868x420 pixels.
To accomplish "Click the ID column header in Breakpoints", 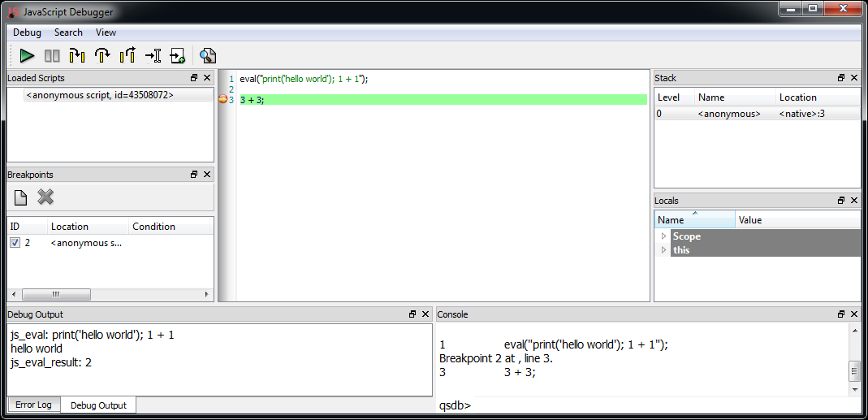I will (x=27, y=227).
